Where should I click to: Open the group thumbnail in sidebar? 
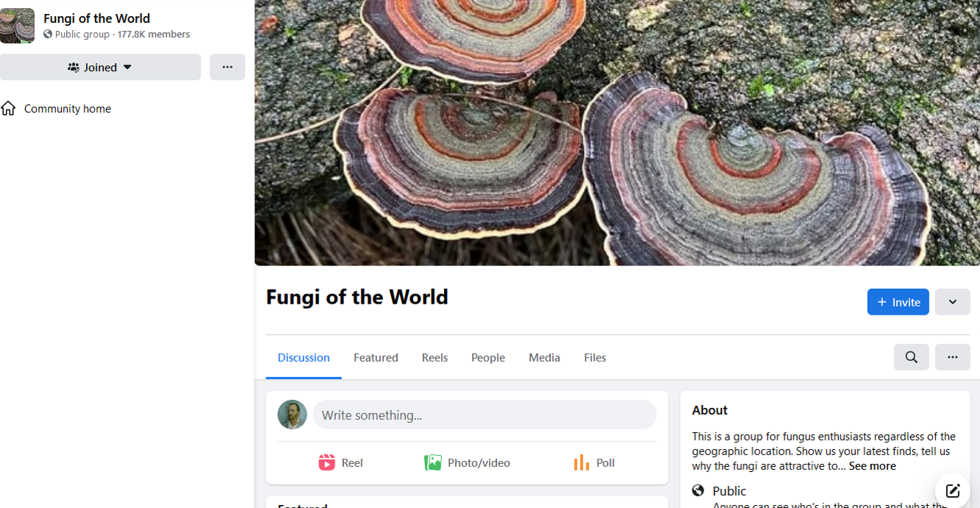click(x=17, y=26)
